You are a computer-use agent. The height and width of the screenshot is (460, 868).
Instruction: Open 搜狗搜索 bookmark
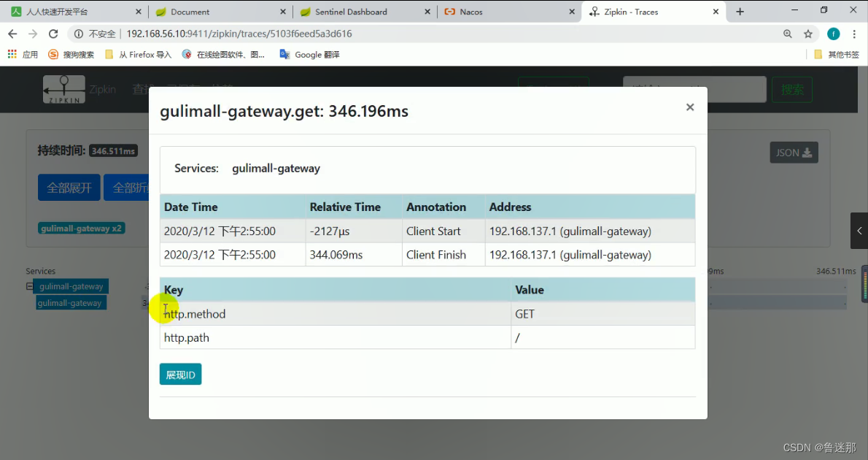(71, 54)
